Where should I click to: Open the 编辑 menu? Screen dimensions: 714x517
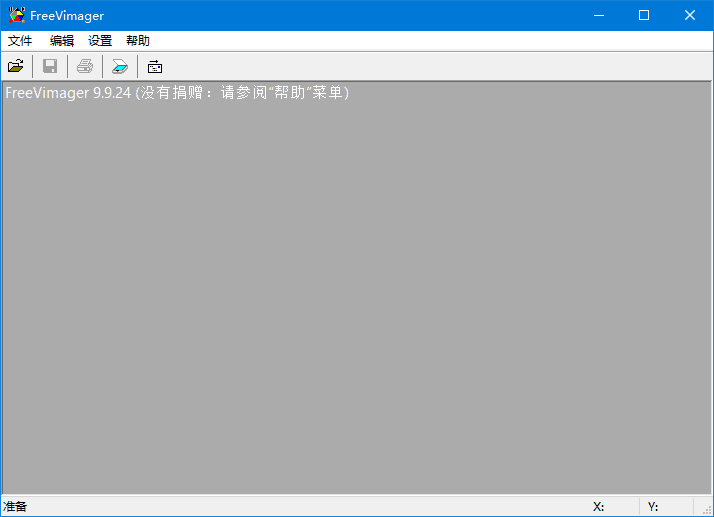point(62,41)
